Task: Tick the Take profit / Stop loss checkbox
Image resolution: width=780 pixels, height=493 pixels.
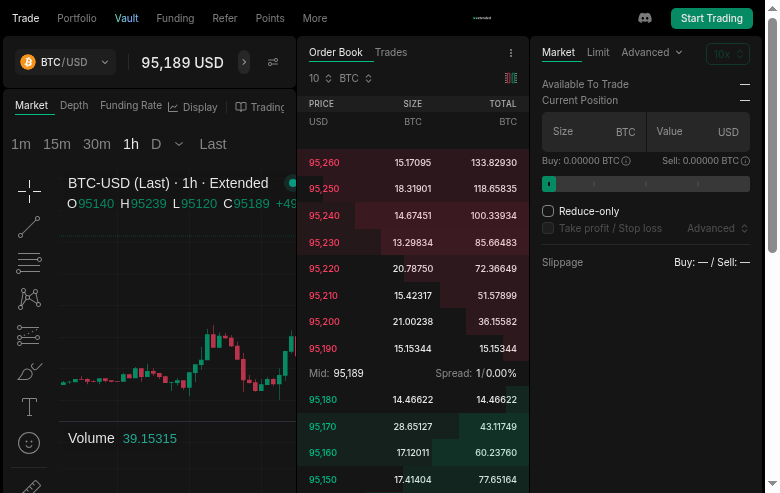Action: click(x=548, y=228)
